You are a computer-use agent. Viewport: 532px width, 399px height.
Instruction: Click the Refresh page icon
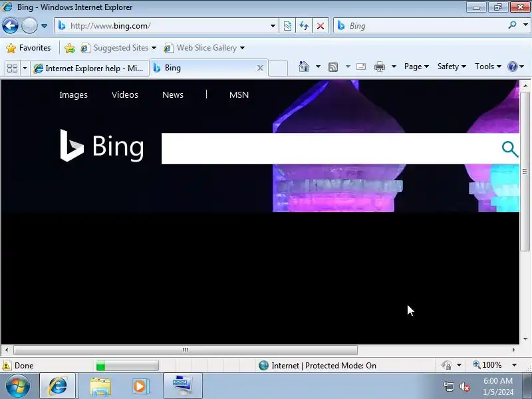[304, 26]
